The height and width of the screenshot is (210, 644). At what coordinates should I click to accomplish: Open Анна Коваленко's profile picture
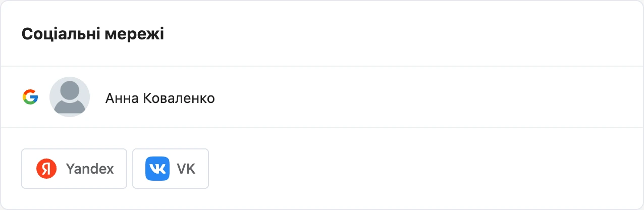point(70,97)
